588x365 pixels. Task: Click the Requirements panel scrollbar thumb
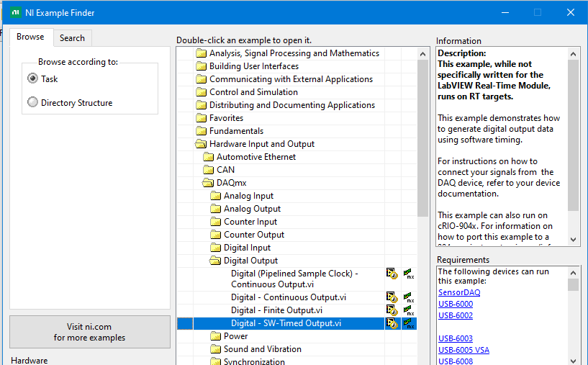(573, 284)
